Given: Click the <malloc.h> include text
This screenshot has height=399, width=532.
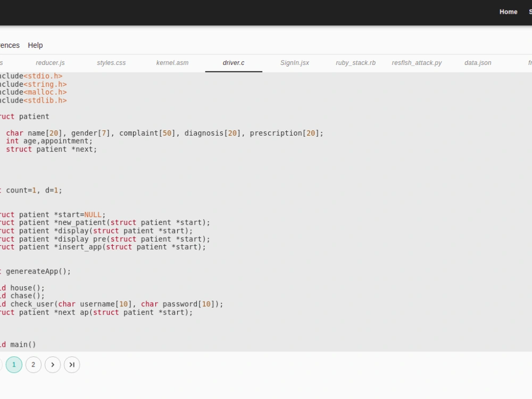Looking at the screenshot, I should click(45, 92).
